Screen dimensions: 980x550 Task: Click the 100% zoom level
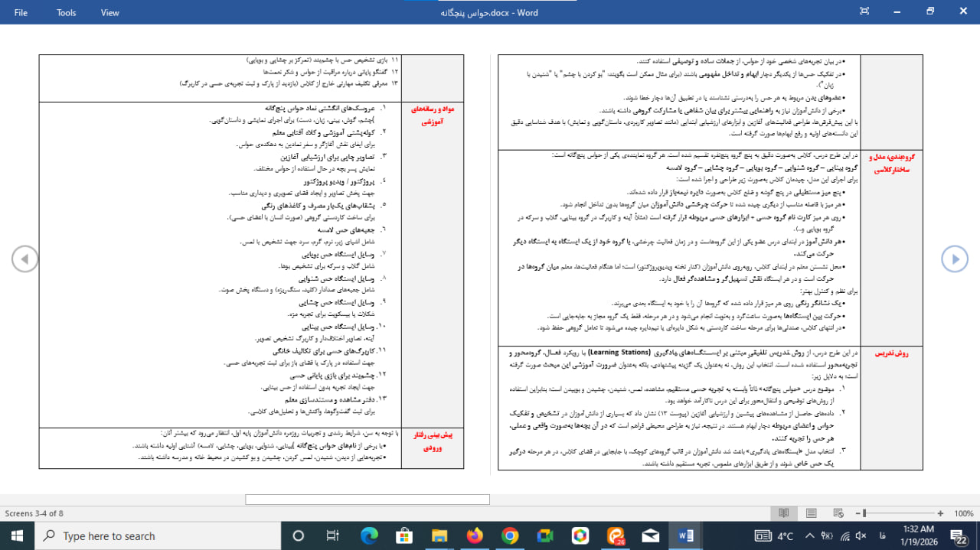[963, 513]
